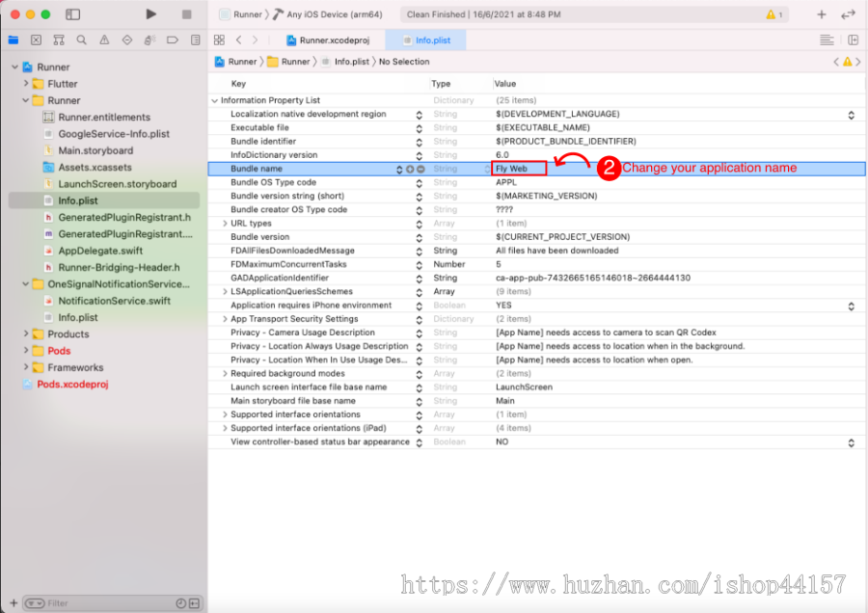
Task: Add a new file with navigator plus
Action: point(14,603)
